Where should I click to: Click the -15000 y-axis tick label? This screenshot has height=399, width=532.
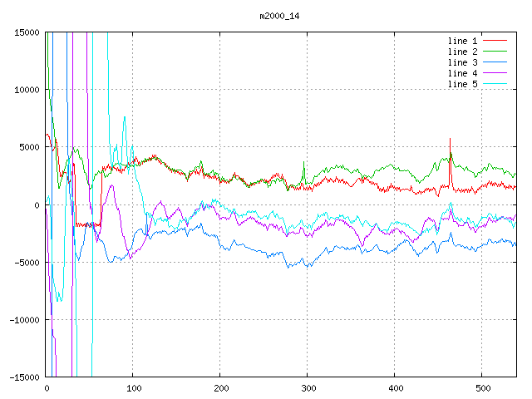point(22,377)
